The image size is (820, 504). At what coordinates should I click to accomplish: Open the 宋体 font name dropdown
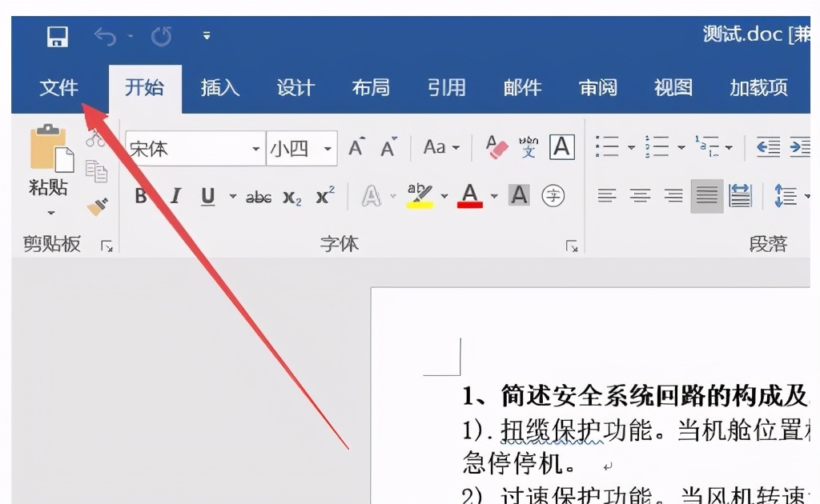click(255, 149)
